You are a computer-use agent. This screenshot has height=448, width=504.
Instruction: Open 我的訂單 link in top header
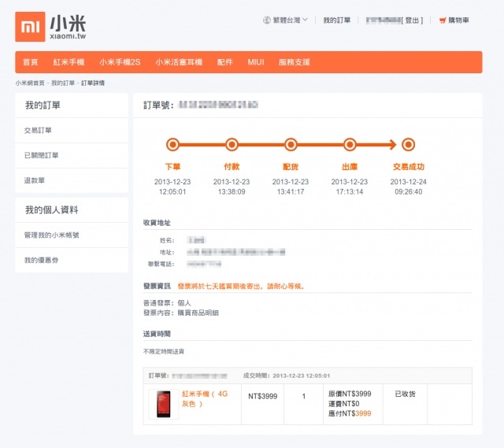[336, 20]
